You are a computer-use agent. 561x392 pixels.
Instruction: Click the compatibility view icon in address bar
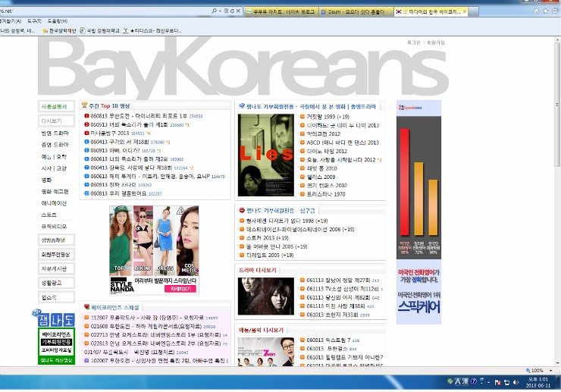coord(226,11)
